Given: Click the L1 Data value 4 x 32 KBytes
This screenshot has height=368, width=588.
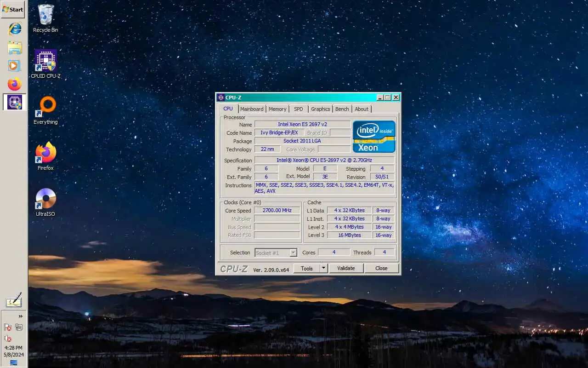Looking at the screenshot, I should [349, 210].
